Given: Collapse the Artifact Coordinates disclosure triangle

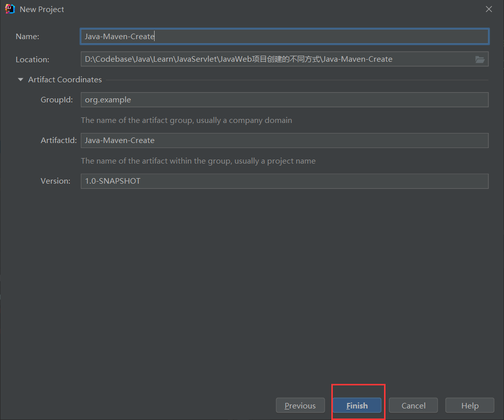Looking at the screenshot, I should pos(21,79).
